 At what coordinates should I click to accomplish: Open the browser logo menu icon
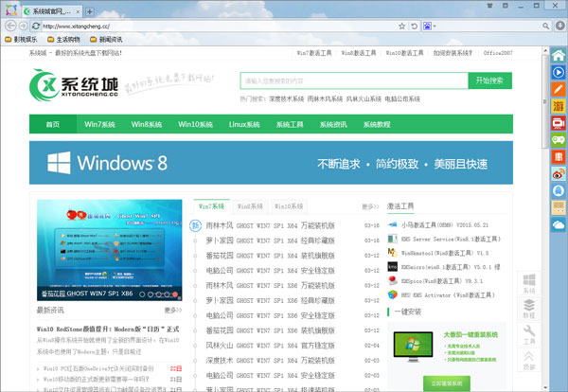(x=11, y=10)
